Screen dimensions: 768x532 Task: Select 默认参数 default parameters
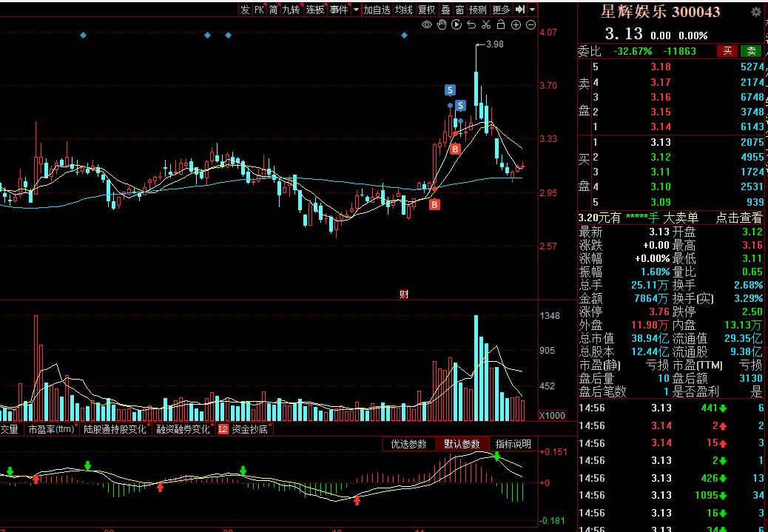tap(462, 444)
